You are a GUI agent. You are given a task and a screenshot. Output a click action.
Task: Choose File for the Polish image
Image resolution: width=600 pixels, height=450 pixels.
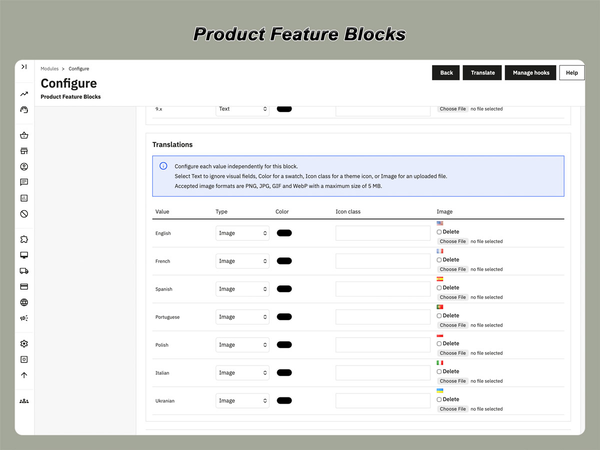453,353
